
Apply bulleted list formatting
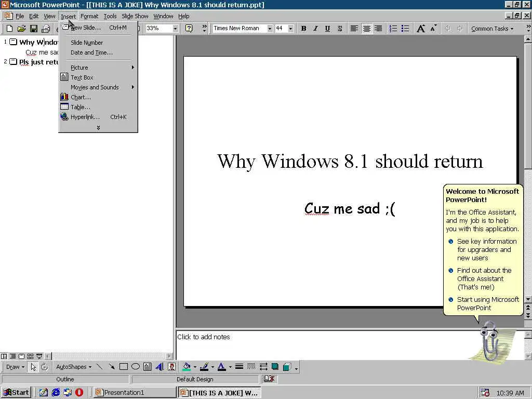[405, 29]
